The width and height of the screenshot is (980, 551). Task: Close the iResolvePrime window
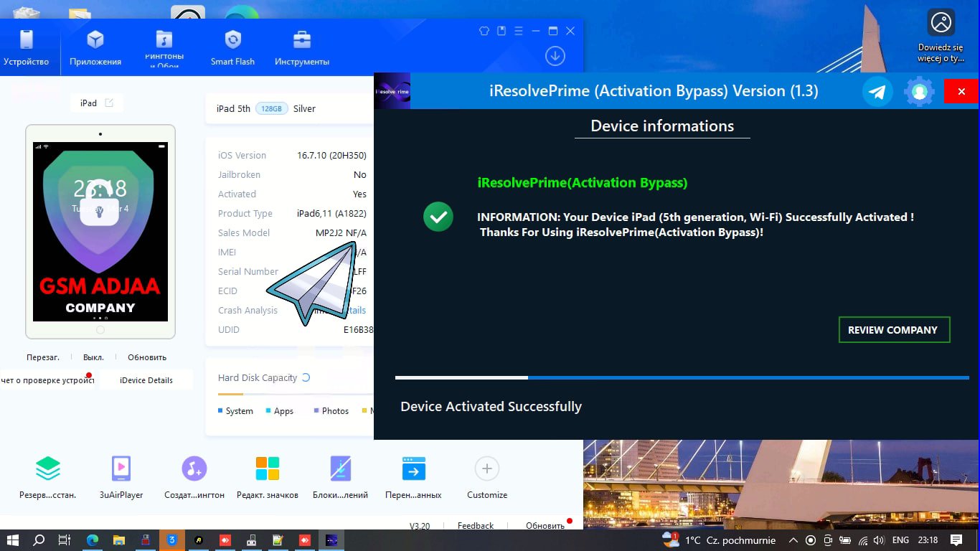click(x=961, y=91)
